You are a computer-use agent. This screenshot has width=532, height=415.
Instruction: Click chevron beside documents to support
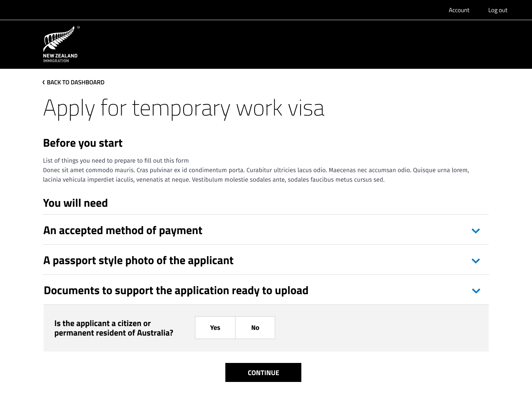tap(476, 291)
